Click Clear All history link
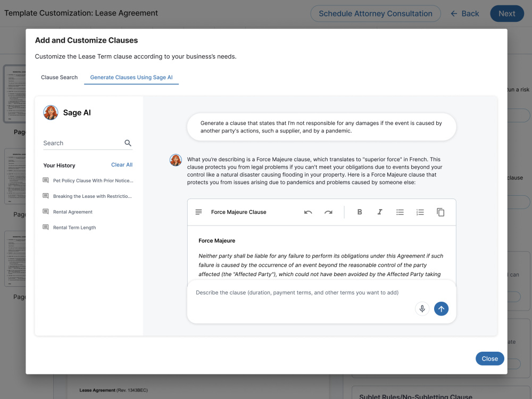Image resolution: width=532 pixels, height=399 pixels. pos(122,165)
